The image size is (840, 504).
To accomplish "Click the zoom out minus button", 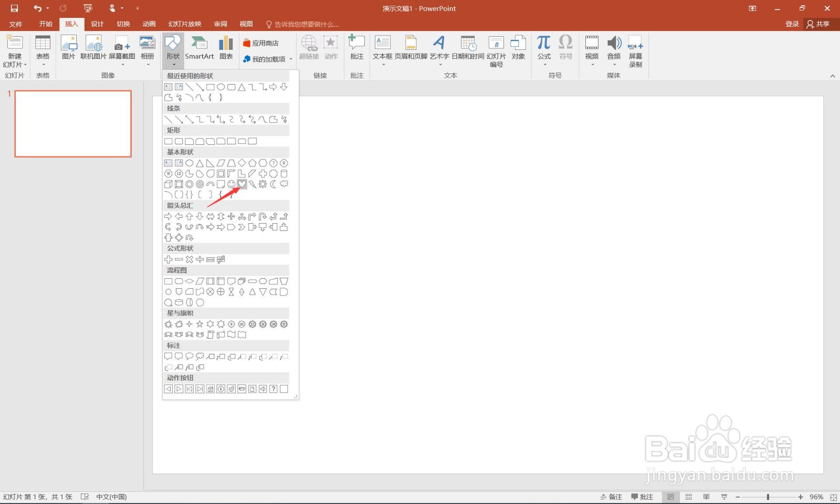I will click(738, 497).
